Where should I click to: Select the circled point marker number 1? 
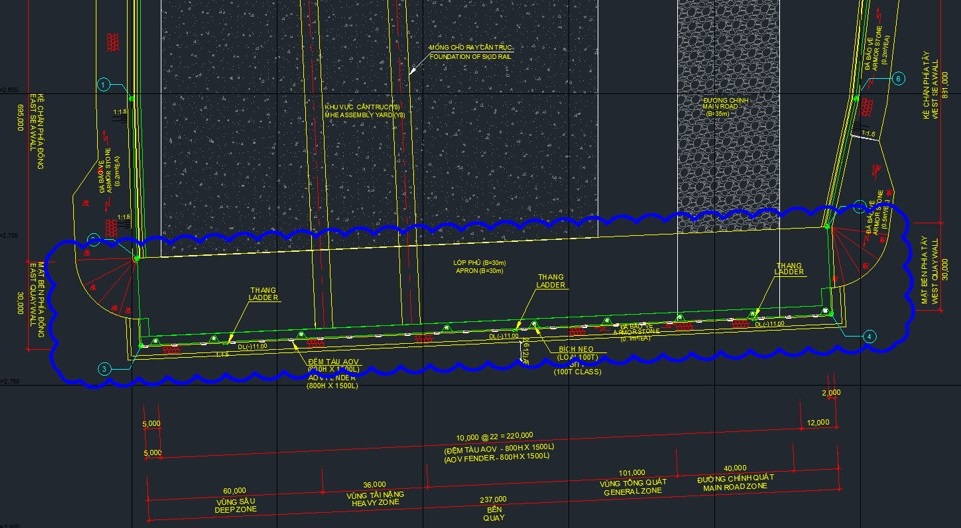[x=104, y=84]
